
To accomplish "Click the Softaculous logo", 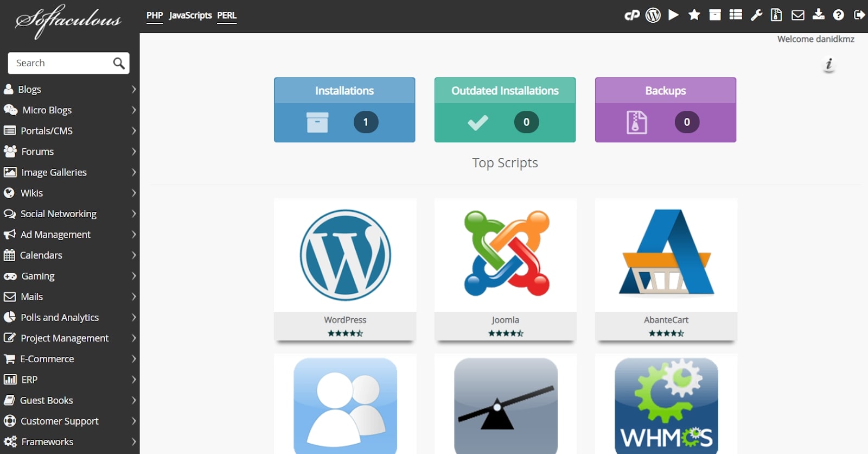I will pyautogui.click(x=68, y=21).
